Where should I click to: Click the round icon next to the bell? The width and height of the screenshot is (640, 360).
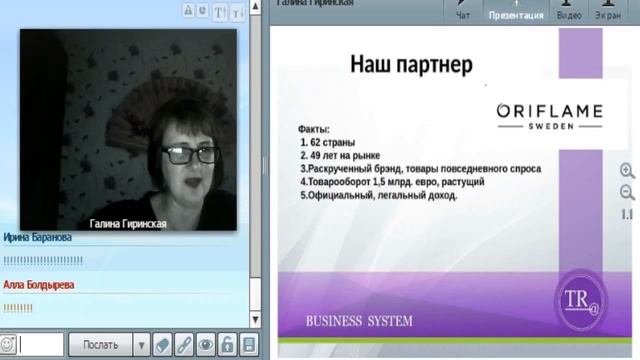pyautogui.click(x=202, y=10)
